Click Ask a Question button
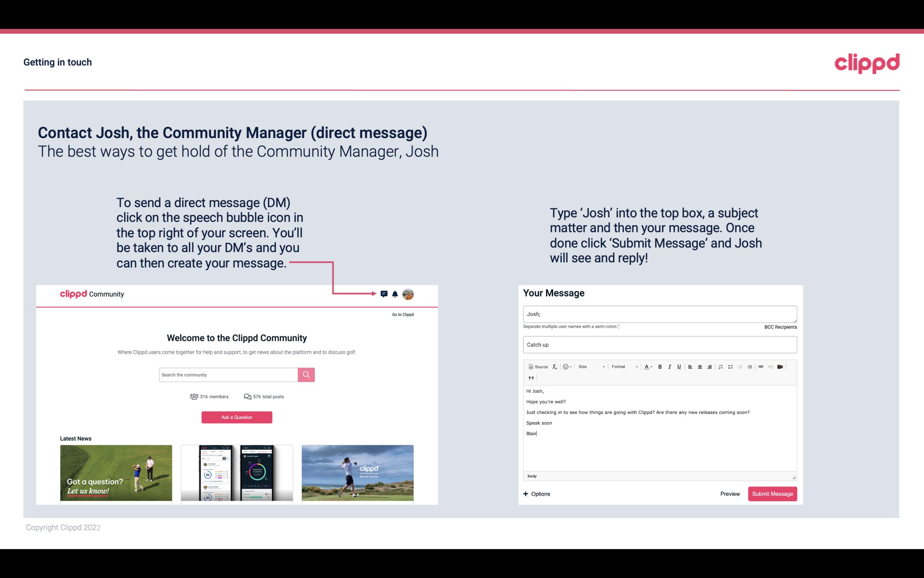 237,416
